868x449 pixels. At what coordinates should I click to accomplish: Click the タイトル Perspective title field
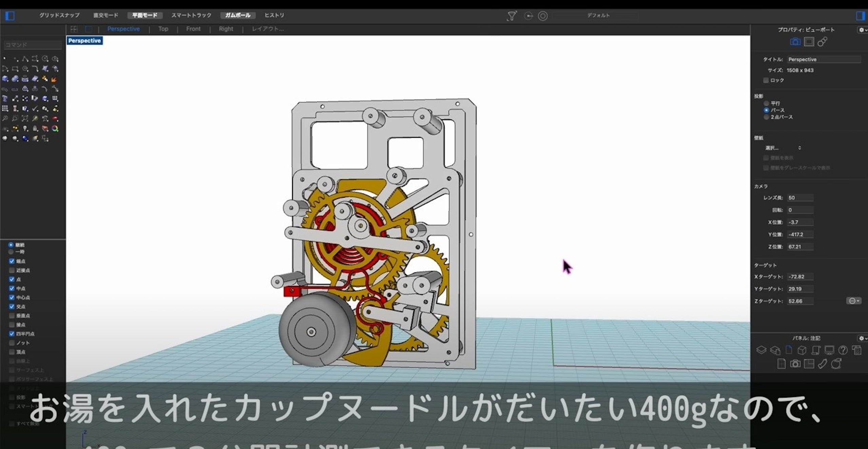(x=824, y=59)
